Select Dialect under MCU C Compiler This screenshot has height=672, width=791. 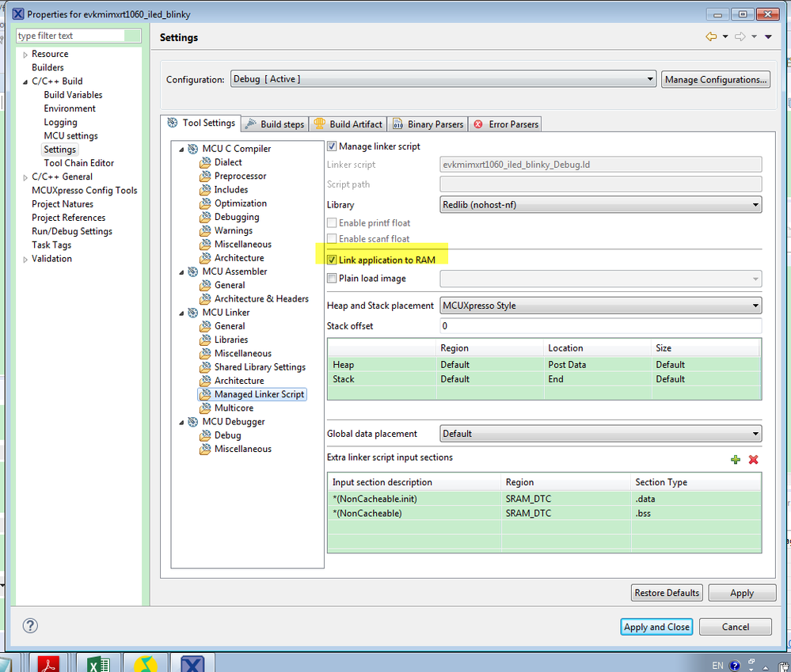(228, 162)
